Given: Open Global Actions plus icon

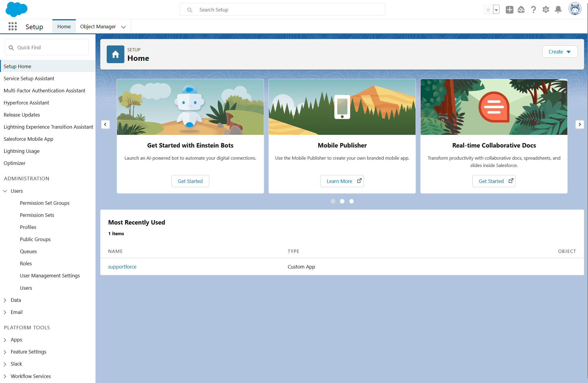Looking at the screenshot, I should tap(509, 10).
